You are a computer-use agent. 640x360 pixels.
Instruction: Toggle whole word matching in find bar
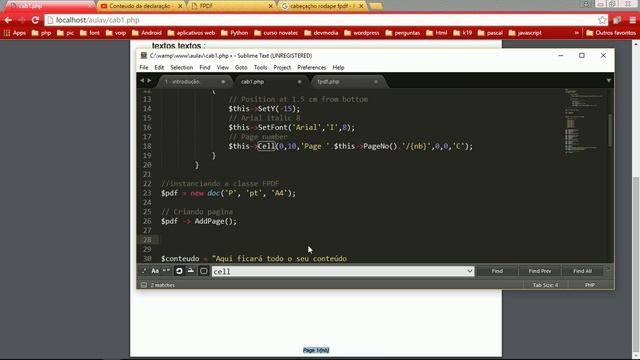tap(167, 271)
